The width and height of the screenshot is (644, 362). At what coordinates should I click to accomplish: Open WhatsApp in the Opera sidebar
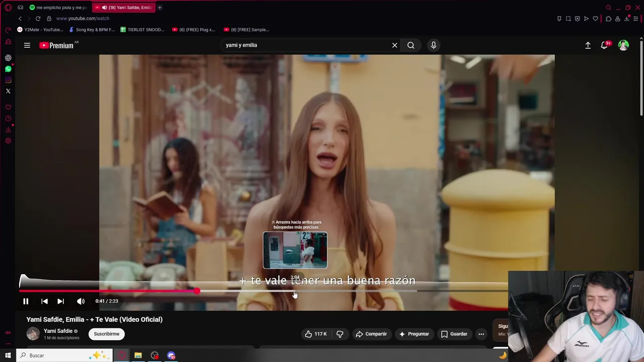click(x=8, y=69)
